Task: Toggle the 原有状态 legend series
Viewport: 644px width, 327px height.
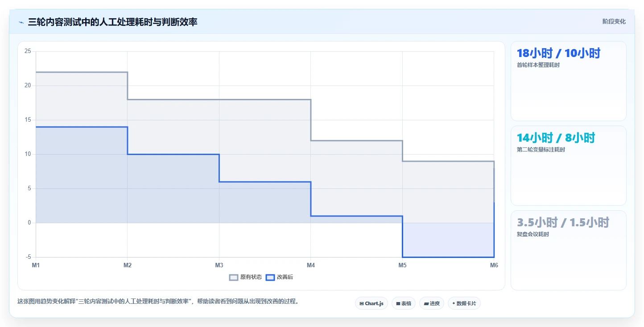Action: pos(245,277)
